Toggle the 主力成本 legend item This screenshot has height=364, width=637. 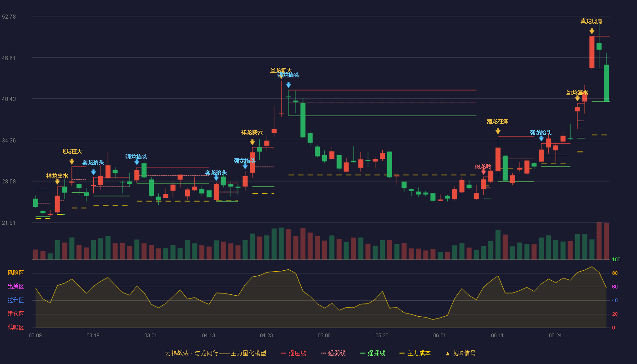(415, 353)
